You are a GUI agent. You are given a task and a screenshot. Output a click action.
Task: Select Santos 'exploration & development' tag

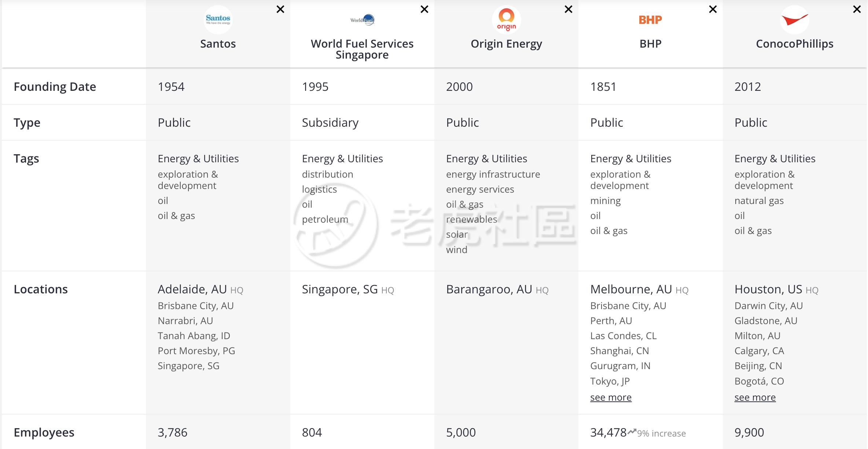coord(188,180)
